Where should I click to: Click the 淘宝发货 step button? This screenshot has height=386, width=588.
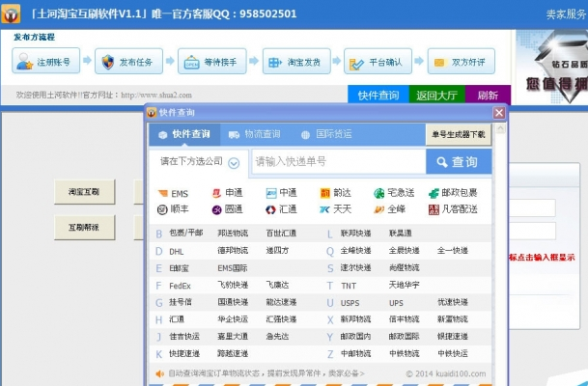[x=296, y=62]
